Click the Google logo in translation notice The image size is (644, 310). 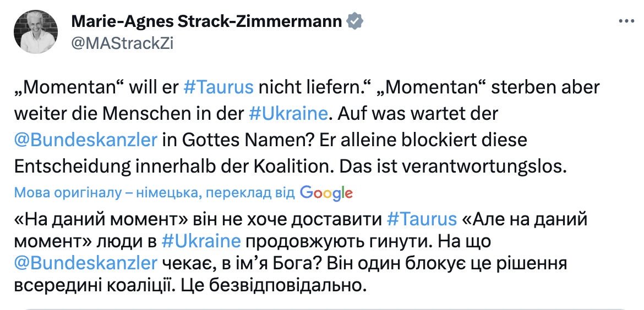(326, 192)
